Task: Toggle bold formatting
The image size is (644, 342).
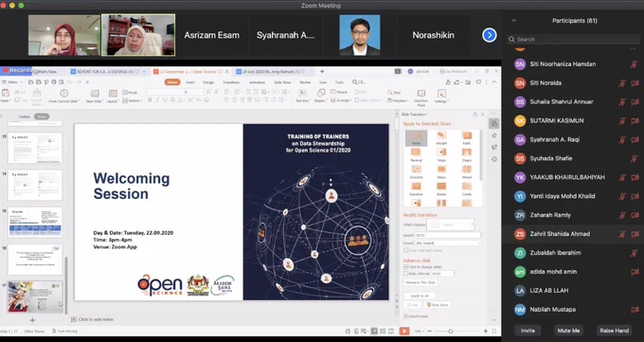Action: tap(150, 100)
